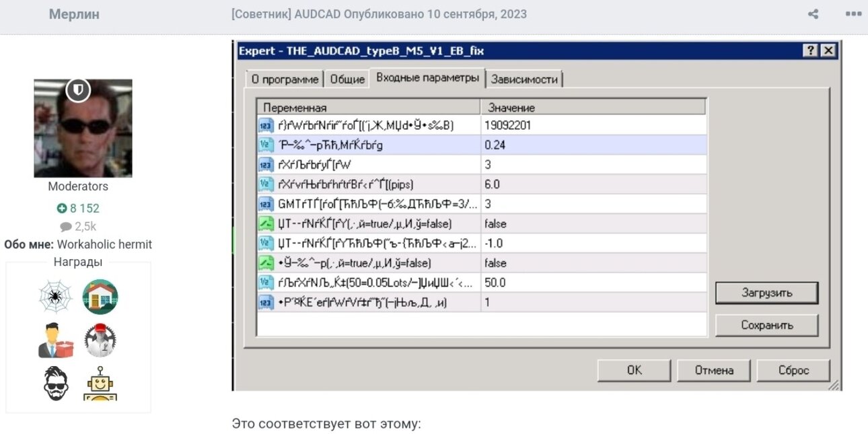
Task: Click the text Это соответствует вот этому:
Action: pyautogui.click(x=326, y=425)
